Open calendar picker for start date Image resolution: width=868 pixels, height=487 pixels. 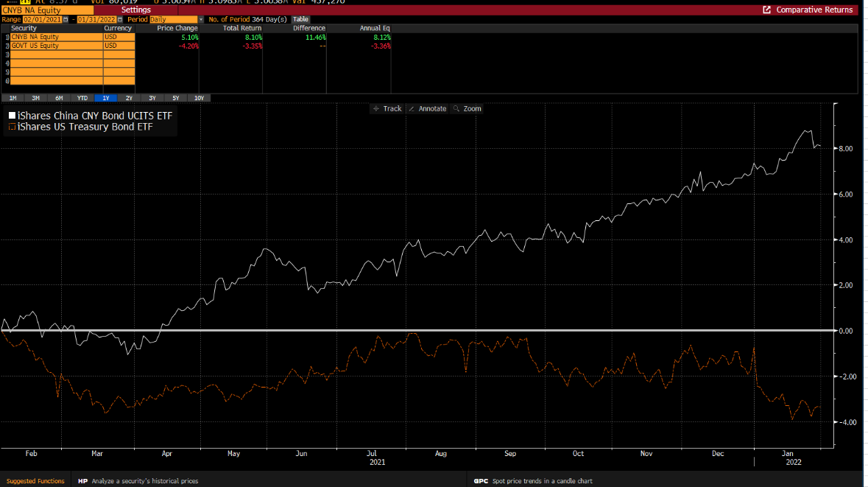66,19
